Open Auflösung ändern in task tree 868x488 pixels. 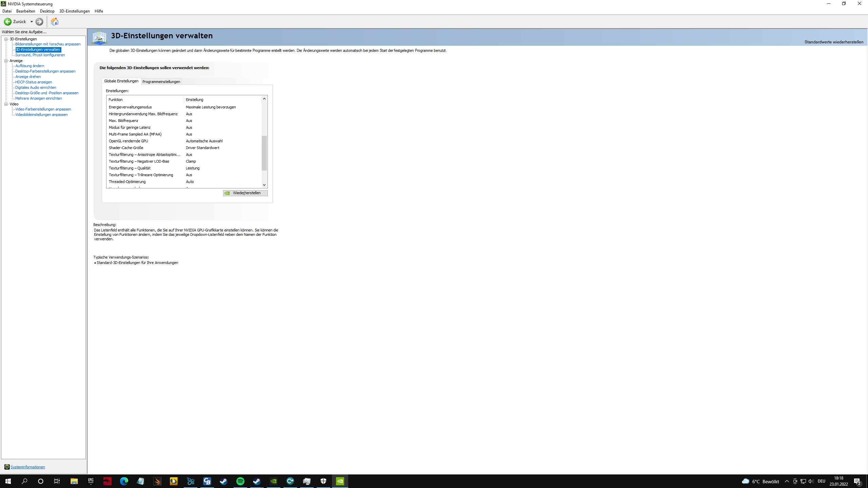point(30,66)
